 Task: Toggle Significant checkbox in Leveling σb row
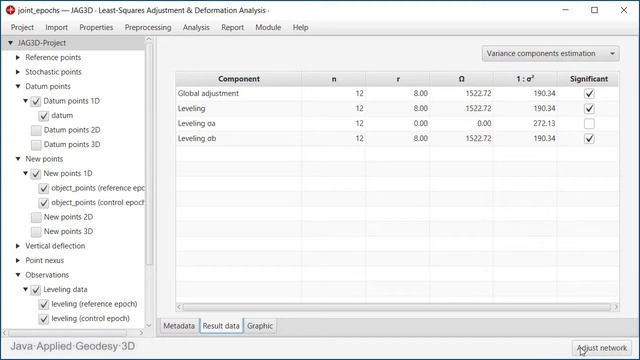(x=589, y=139)
